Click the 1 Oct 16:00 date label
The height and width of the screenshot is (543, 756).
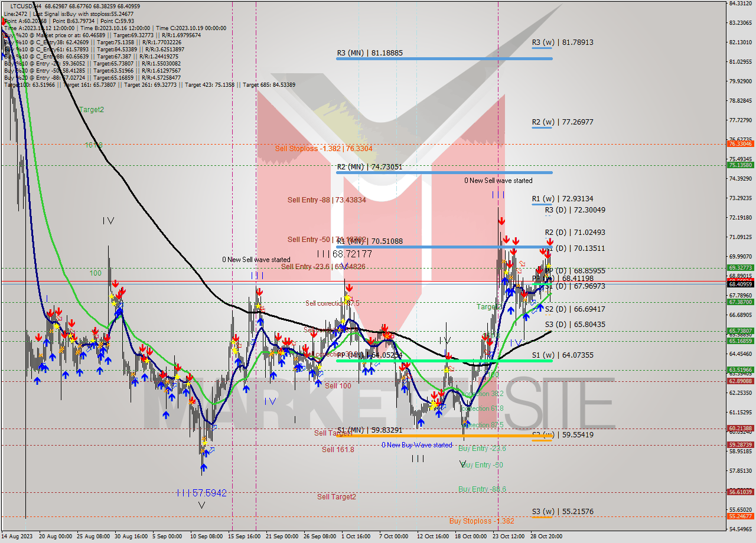(356, 537)
